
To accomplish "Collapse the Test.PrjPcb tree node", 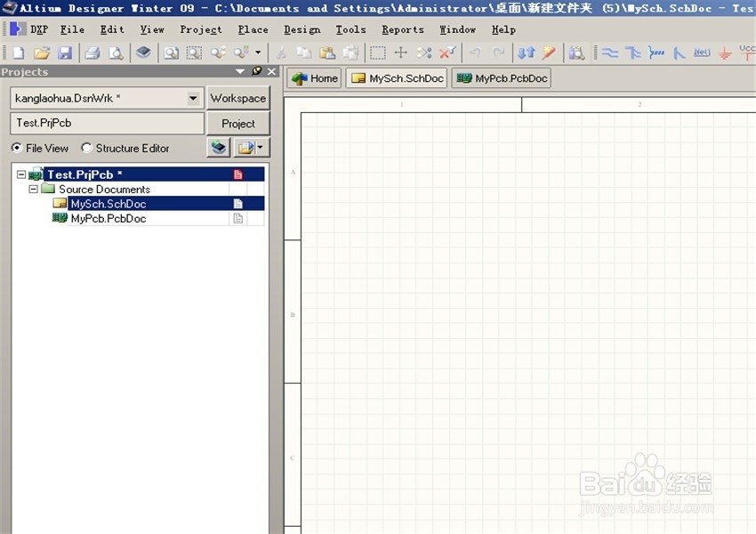I will click(21, 174).
